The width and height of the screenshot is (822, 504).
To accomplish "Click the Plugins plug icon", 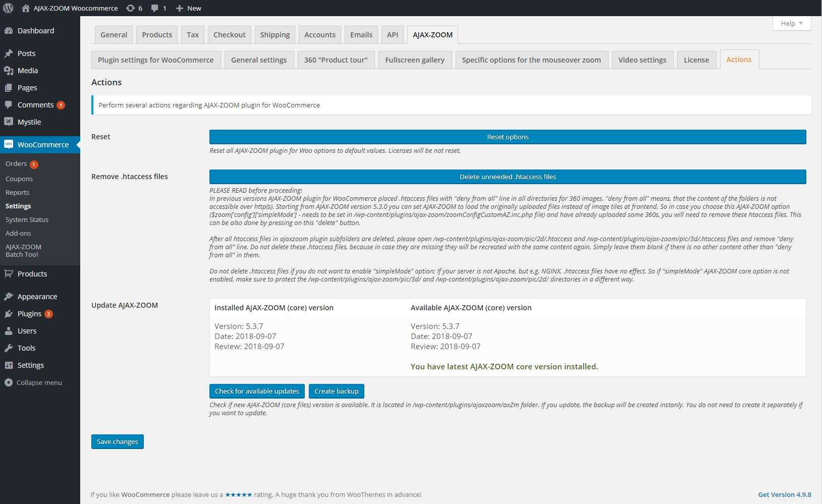I will [9, 314].
